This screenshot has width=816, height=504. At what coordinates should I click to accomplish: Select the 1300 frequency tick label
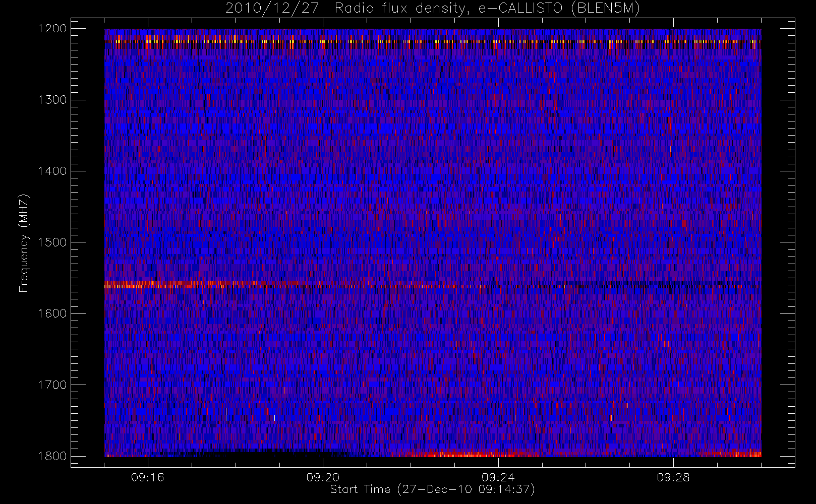tap(52, 100)
